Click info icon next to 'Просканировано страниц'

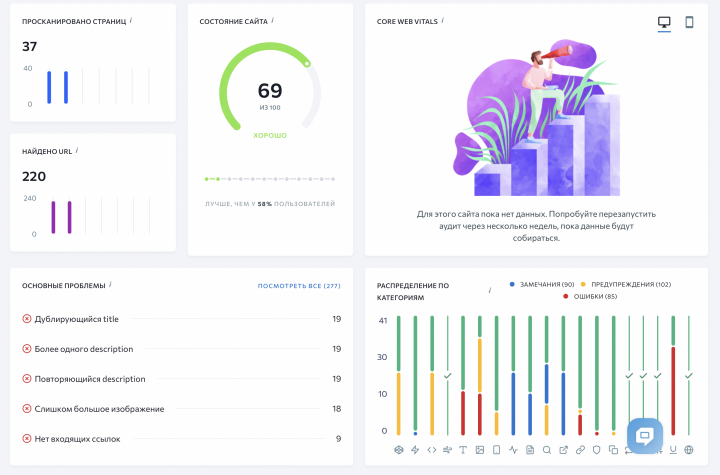coord(131,20)
